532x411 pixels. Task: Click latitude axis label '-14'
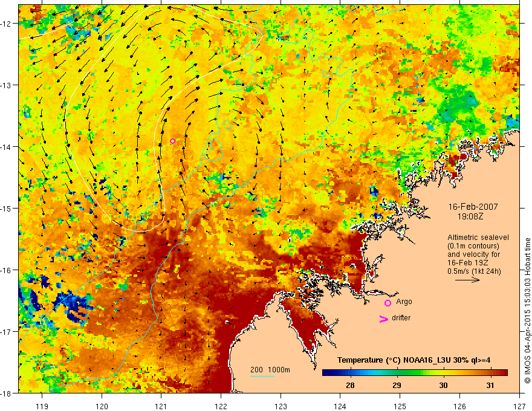(x=6, y=147)
